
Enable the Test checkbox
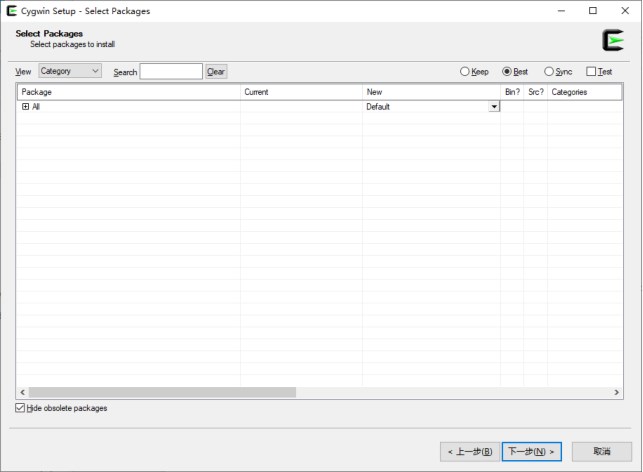599,72
